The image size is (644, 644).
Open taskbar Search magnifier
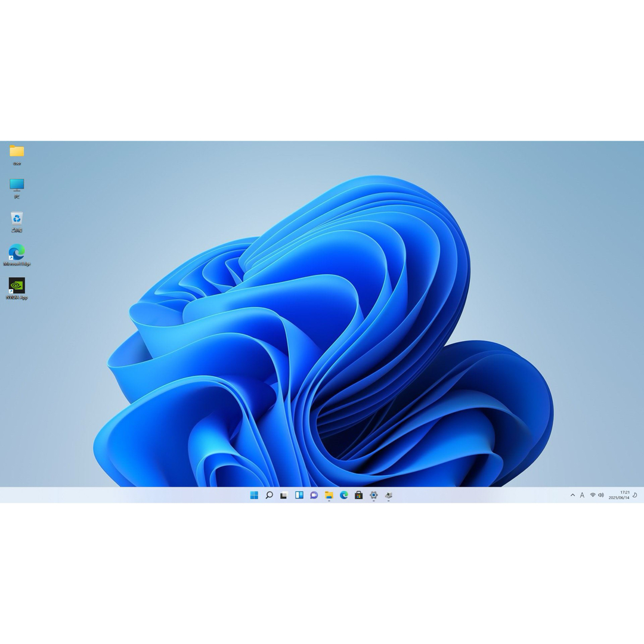[269, 496]
